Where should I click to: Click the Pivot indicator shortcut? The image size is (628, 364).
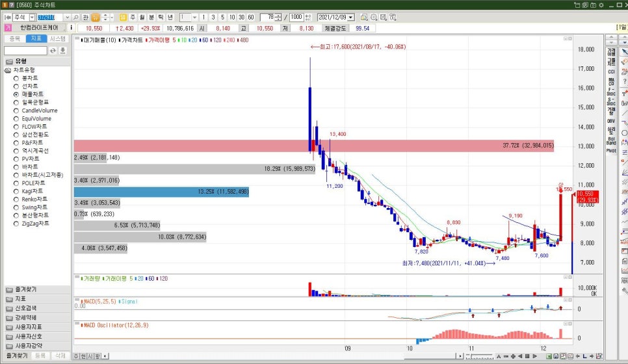(x=611, y=151)
